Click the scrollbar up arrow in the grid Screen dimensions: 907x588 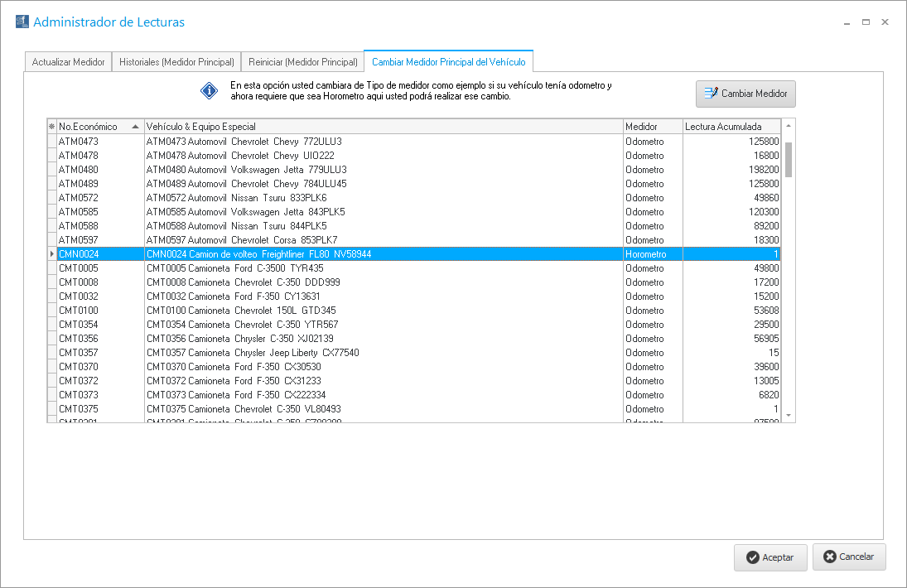[789, 126]
